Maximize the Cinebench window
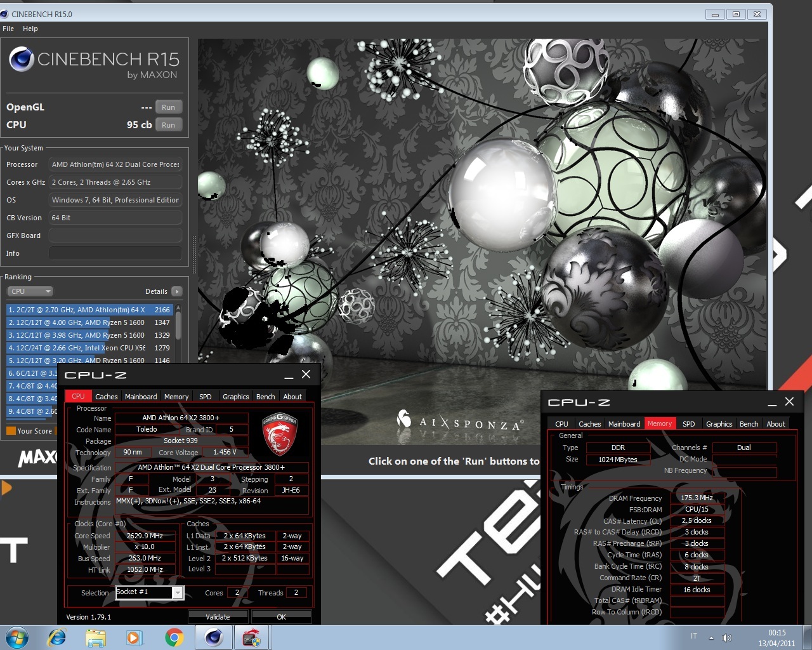Screen dimensions: 812x650 [x=736, y=14]
